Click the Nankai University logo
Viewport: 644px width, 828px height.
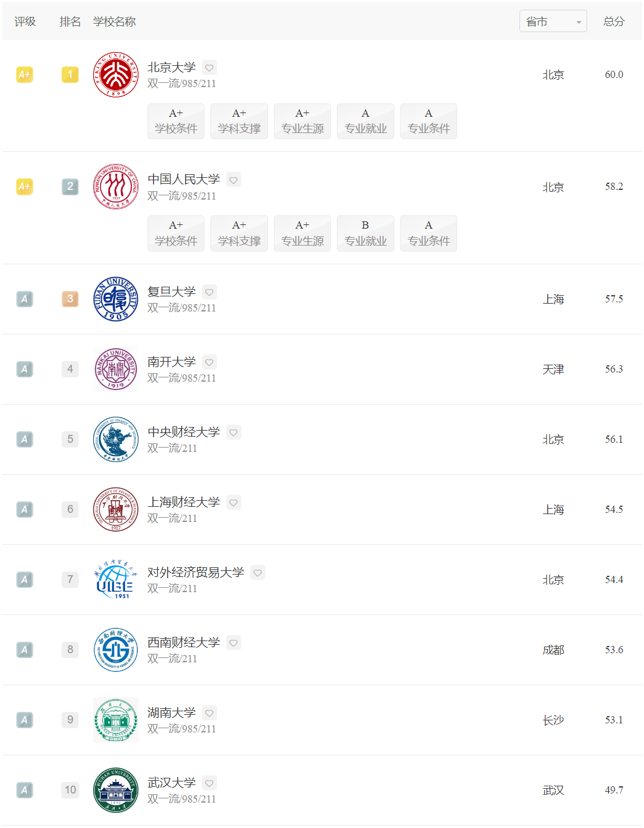pos(115,369)
